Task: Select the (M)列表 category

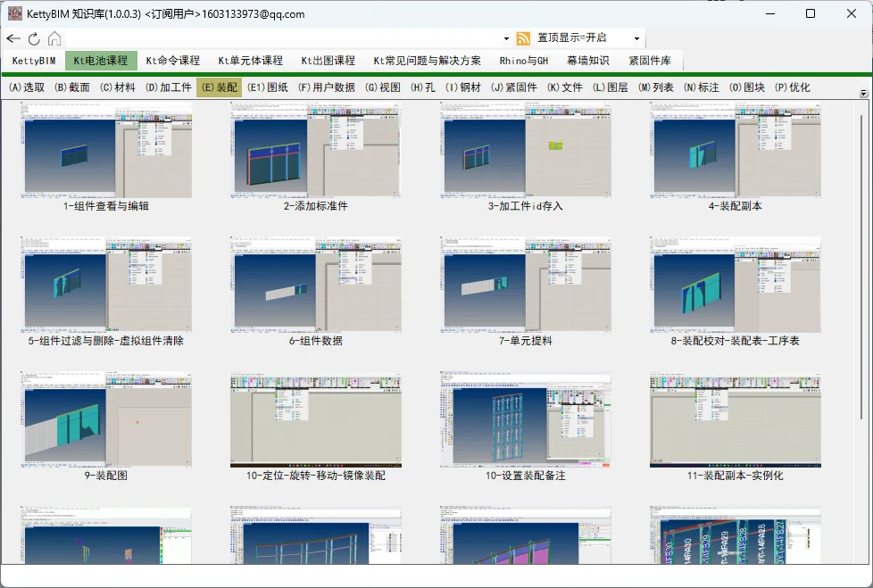Action: pos(656,87)
